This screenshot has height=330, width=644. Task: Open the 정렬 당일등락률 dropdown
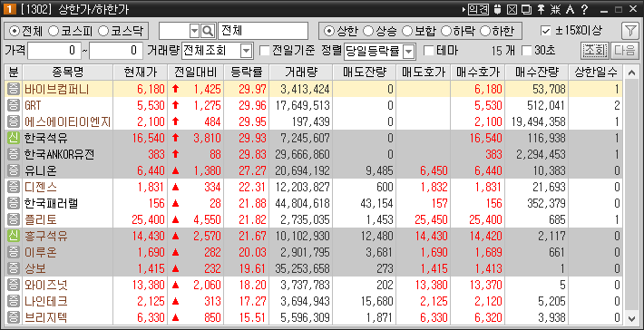click(409, 51)
